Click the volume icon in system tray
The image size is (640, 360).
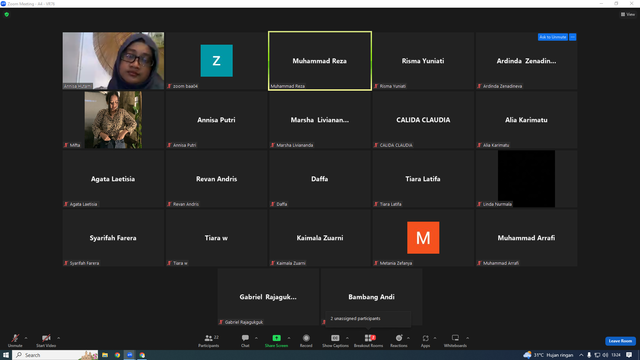(x=605, y=355)
